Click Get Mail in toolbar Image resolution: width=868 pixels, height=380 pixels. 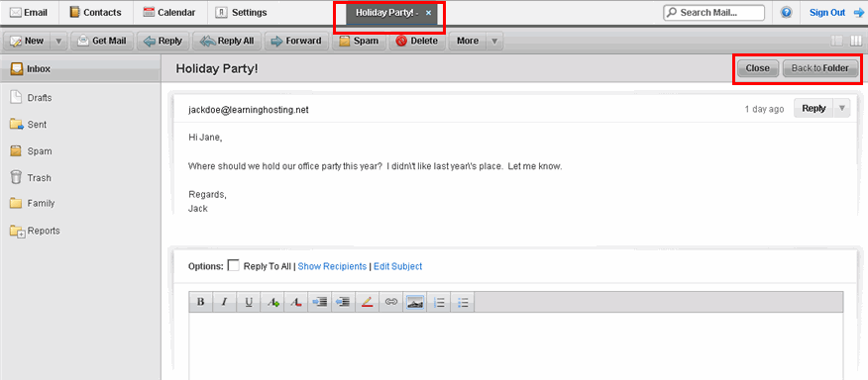102,41
